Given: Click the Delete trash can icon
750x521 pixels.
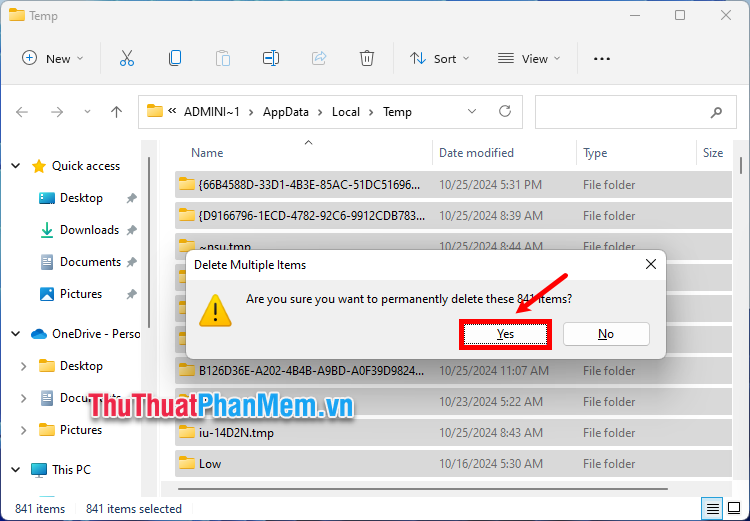Looking at the screenshot, I should (367, 58).
